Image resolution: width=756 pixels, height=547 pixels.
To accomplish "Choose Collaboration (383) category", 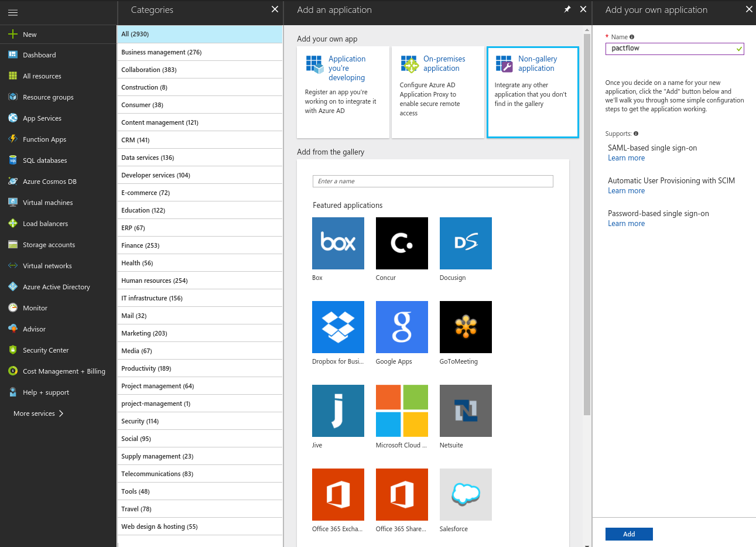I will point(200,70).
